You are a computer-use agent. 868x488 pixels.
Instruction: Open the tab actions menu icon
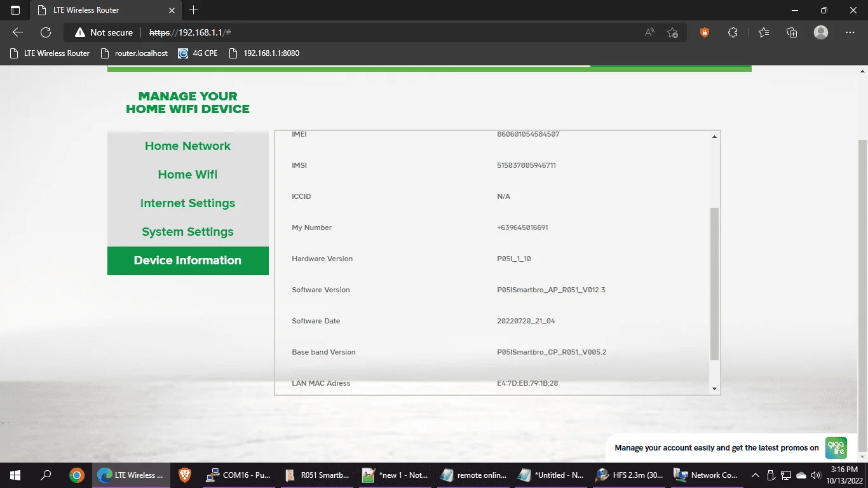click(x=15, y=10)
